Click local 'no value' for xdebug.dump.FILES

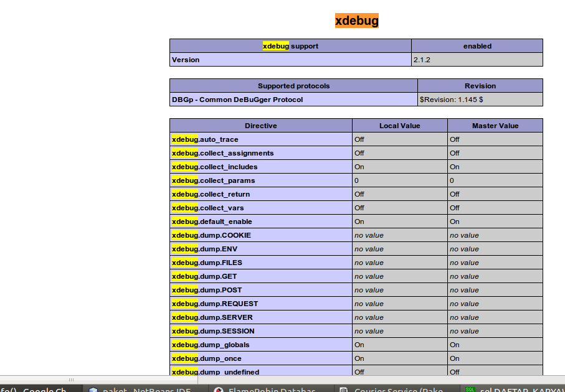tap(399, 263)
